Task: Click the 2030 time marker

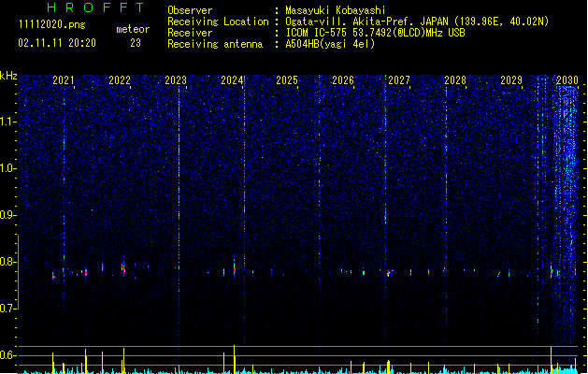Action: coord(567,79)
